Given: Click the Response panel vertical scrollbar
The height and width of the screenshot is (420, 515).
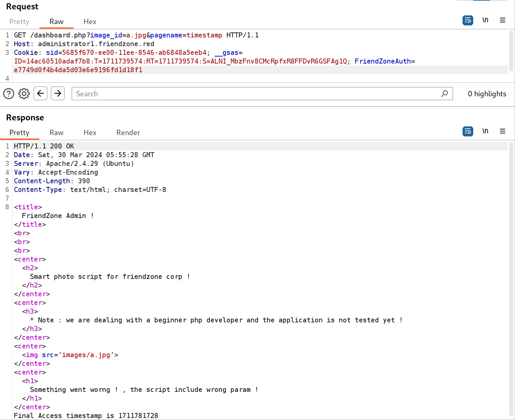Looking at the screenshot, I should (511, 279).
